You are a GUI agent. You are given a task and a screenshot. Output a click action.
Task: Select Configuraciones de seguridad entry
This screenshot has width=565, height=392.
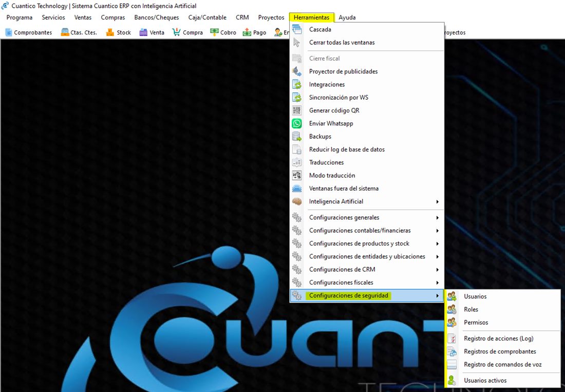tap(367, 295)
